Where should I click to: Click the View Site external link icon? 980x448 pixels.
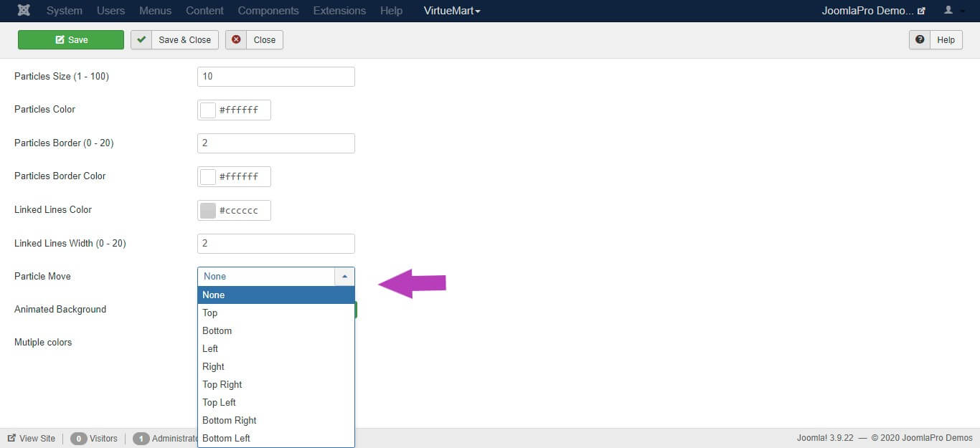tap(11, 438)
